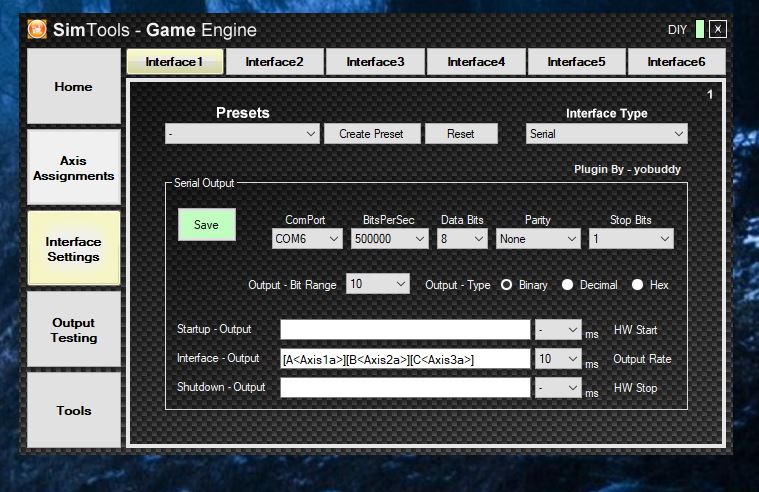Viewport: 759px width, 492px height.
Task: Click the green Save button
Action: point(206,225)
